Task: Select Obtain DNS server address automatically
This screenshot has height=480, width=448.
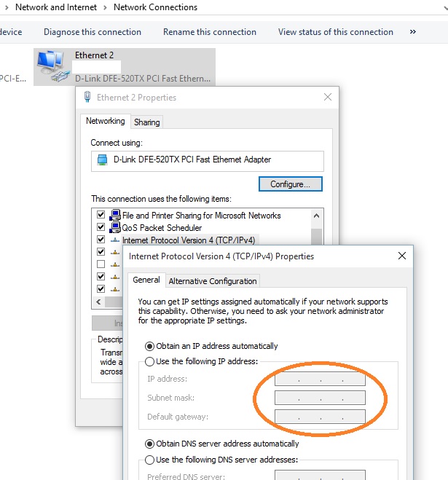Action: pyautogui.click(x=149, y=444)
